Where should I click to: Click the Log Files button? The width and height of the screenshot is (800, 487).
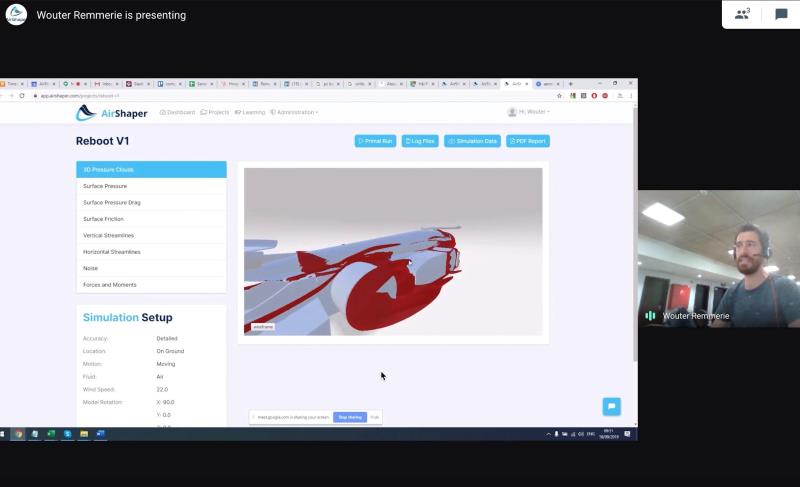coord(420,141)
